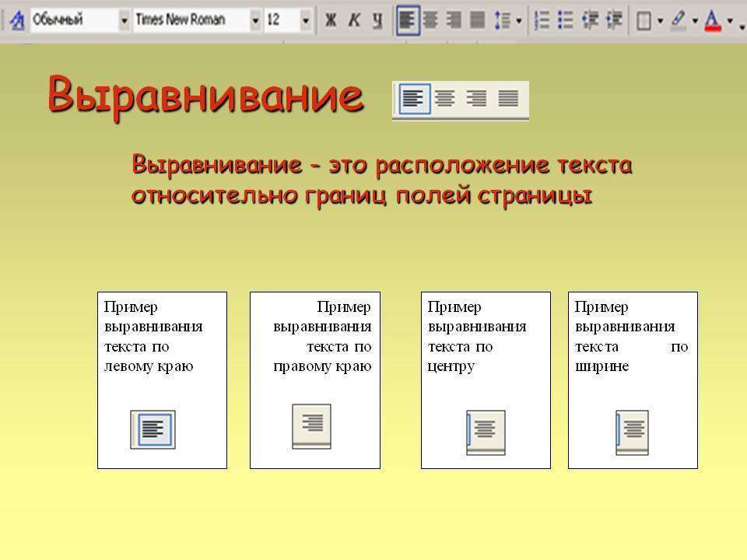The width and height of the screenshot is (747, 560).
Task: Open the borders dropdown arrow
Action: [x=660, y=21]
